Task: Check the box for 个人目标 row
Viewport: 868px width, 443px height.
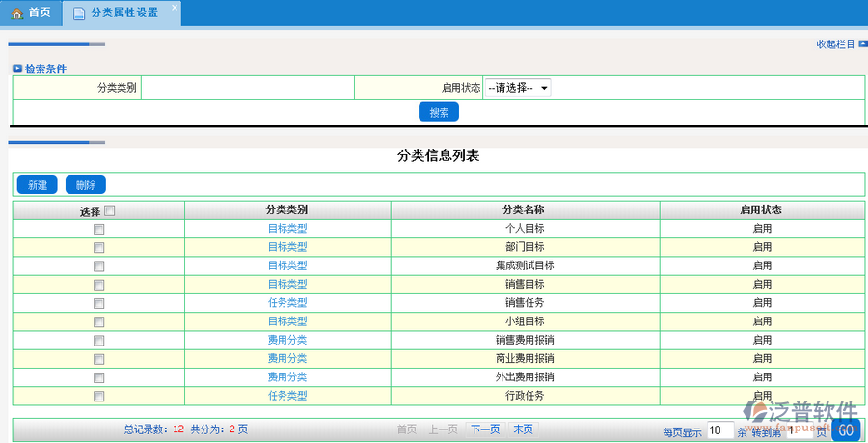Action: [x=98, y=229]
